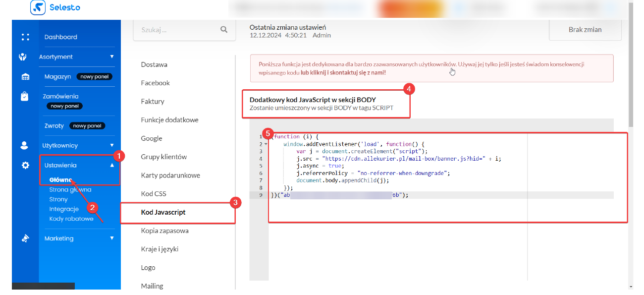The image size is (644, 295).
Task: Open Dashboard menu item
Action: 60,37
